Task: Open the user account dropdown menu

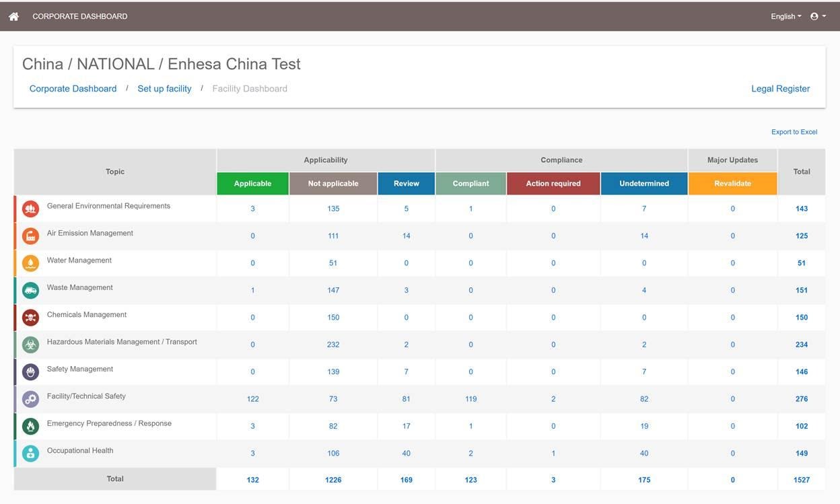Action: 818,16
